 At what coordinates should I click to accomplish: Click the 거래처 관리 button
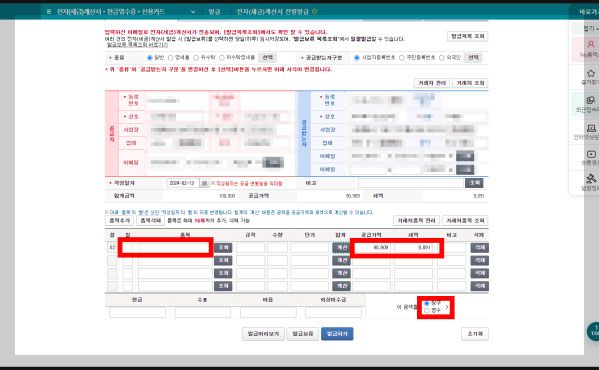click(432, 83)
